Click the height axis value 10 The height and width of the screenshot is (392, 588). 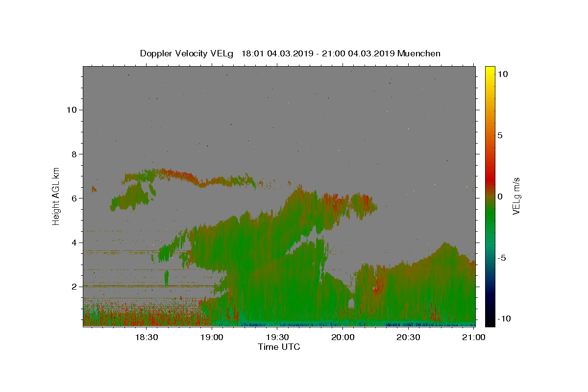point(72,110)
